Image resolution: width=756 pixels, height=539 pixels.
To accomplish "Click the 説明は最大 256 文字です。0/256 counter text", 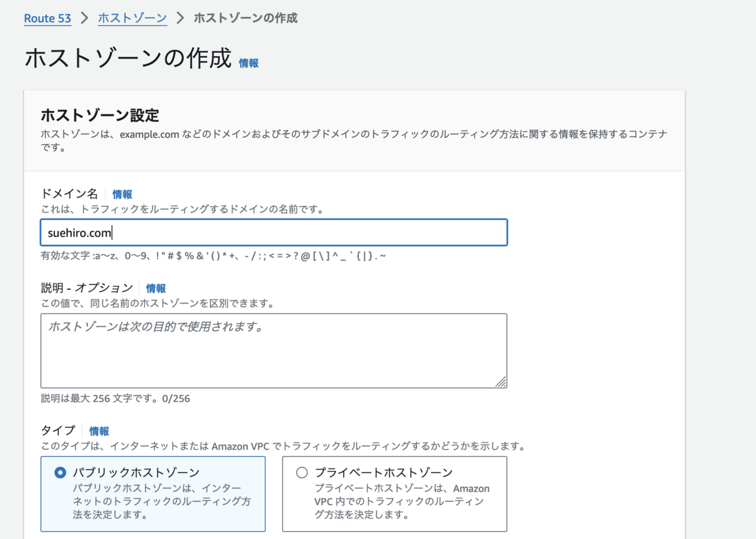I will point(115,399).
